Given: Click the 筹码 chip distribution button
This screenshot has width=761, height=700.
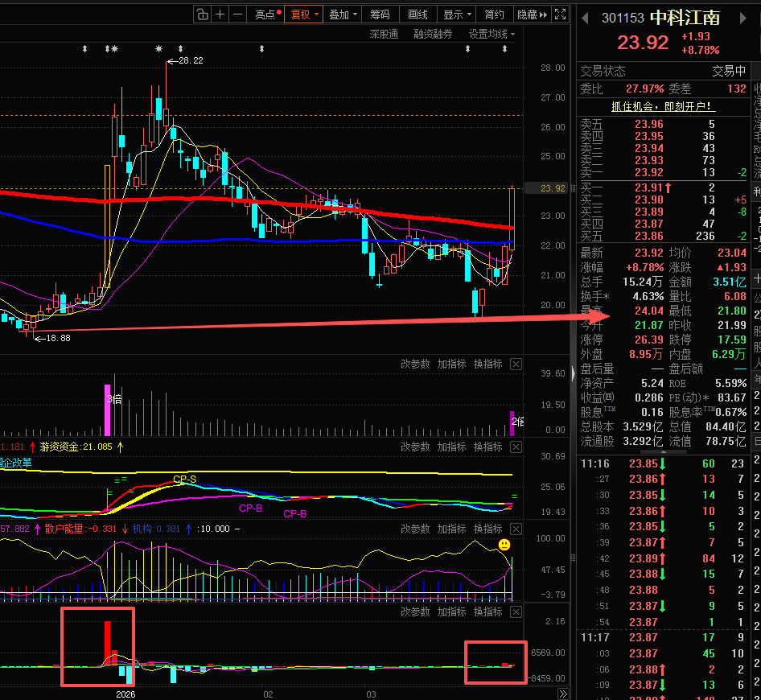Looking at the screenshot, I should tap(380, 14).
